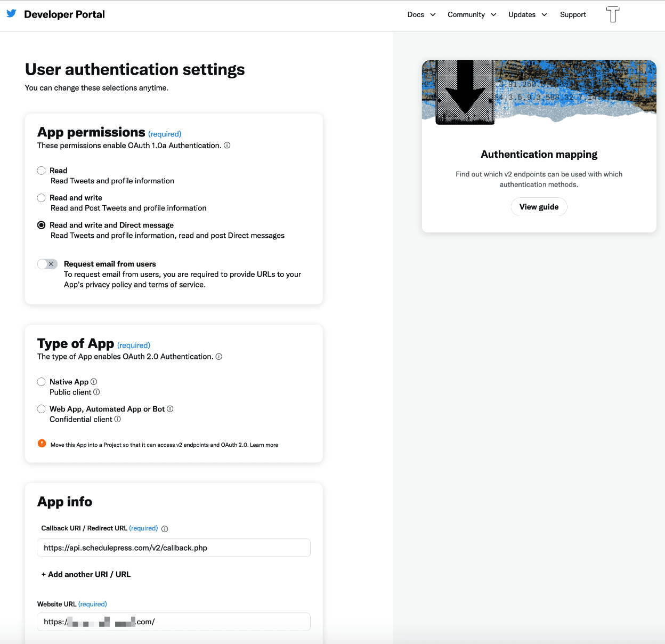Click Add another URI / URL
Image resolution: width=665 pixels, height=644 pixels.
[x=86, y=574]
